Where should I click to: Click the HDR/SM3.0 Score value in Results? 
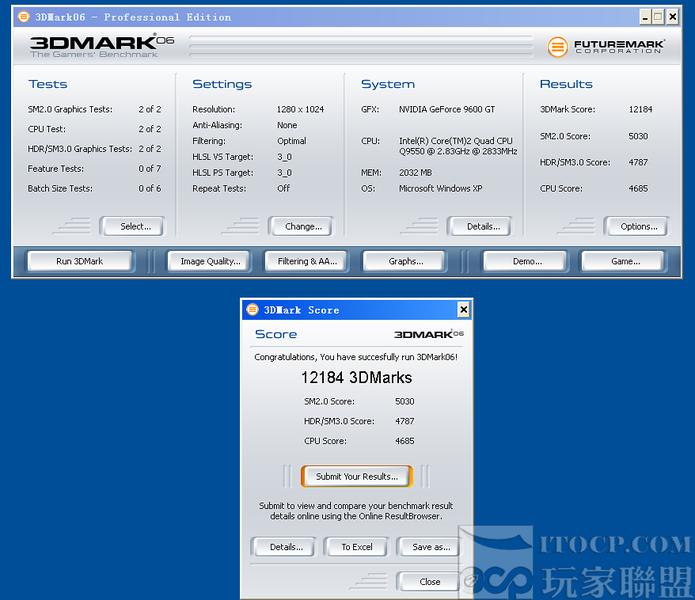[x=638, y=162]
